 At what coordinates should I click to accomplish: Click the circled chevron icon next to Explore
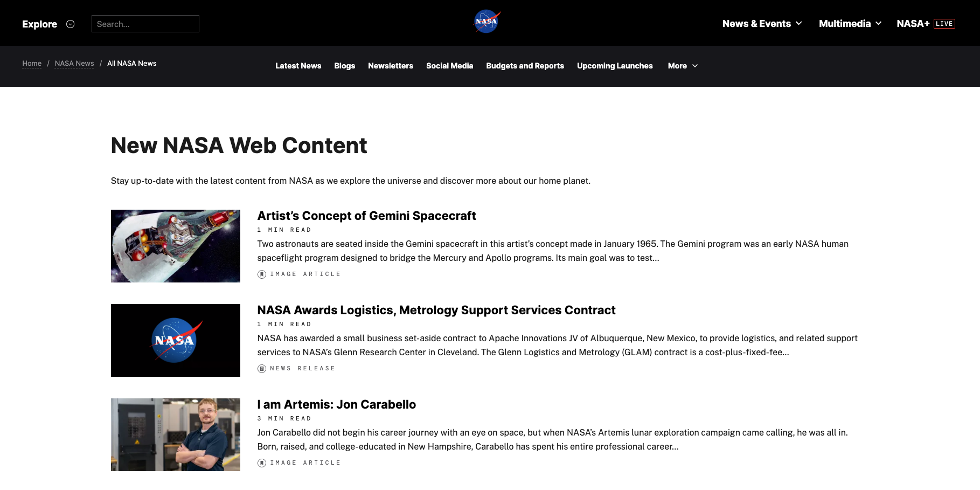coord(70,24)
